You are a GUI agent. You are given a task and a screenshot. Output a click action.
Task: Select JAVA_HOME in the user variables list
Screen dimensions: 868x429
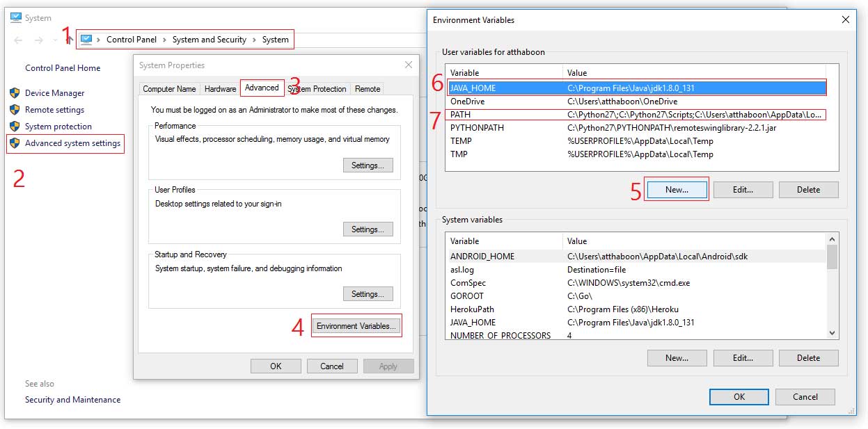tap(636, 88)
